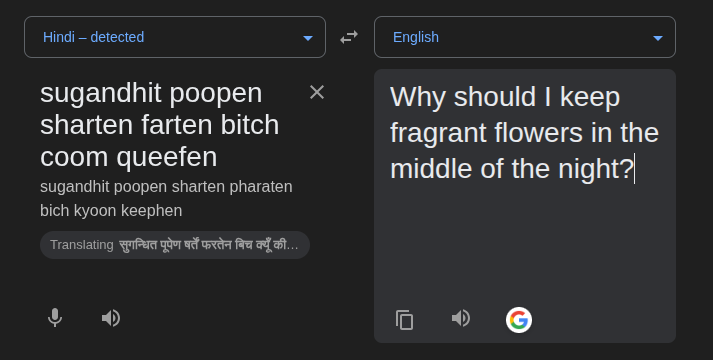Swap the source and target languages
Screen dimensions: 713x360
(x=349, y=37)
